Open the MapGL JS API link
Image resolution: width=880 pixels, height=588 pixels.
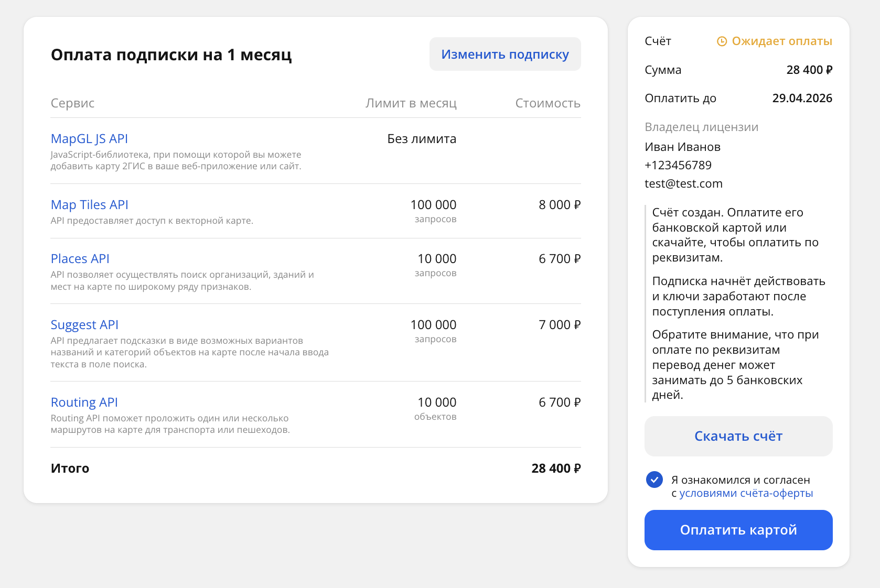(89, 139)
